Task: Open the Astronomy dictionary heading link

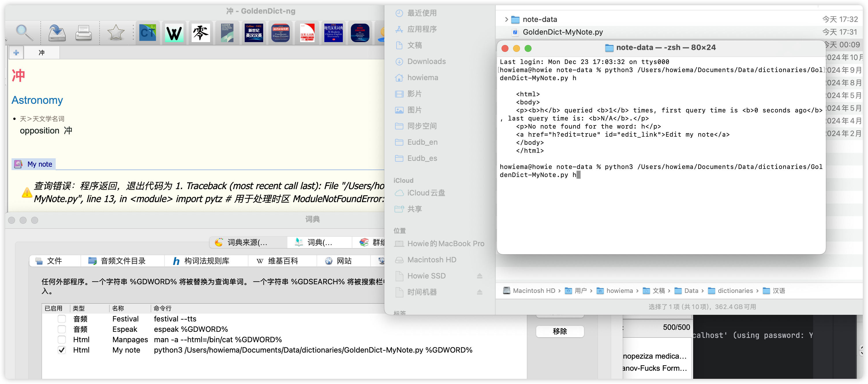Action: tap(37, 100)
